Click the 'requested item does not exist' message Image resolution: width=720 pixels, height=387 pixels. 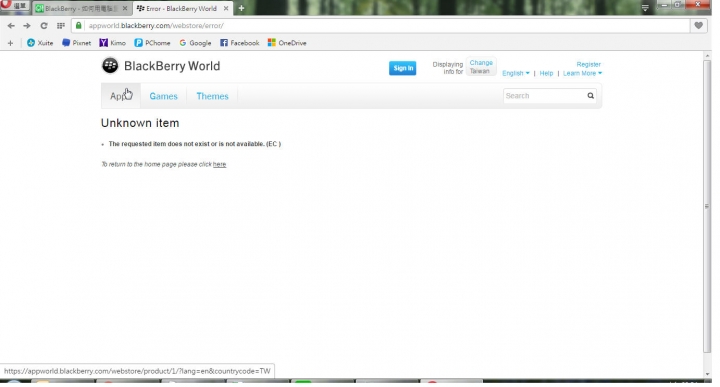pyautogui.click(x=195, y=144)
